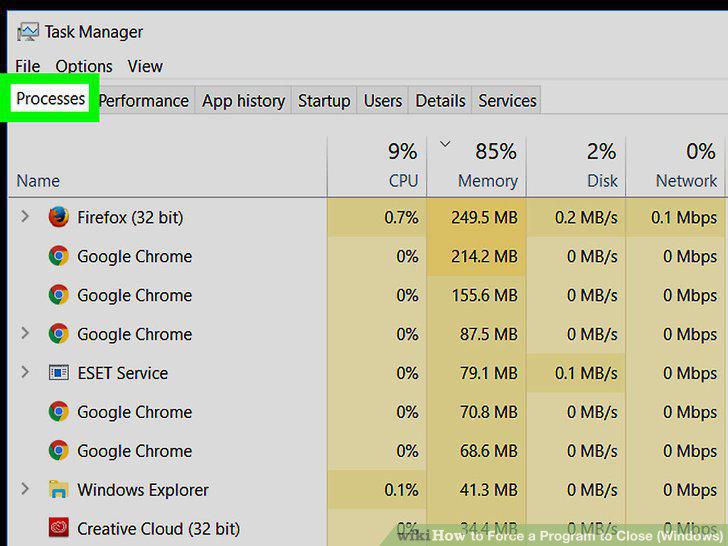Switch to the Performance tab
The image size is (728, 546).
click(144, 100)
